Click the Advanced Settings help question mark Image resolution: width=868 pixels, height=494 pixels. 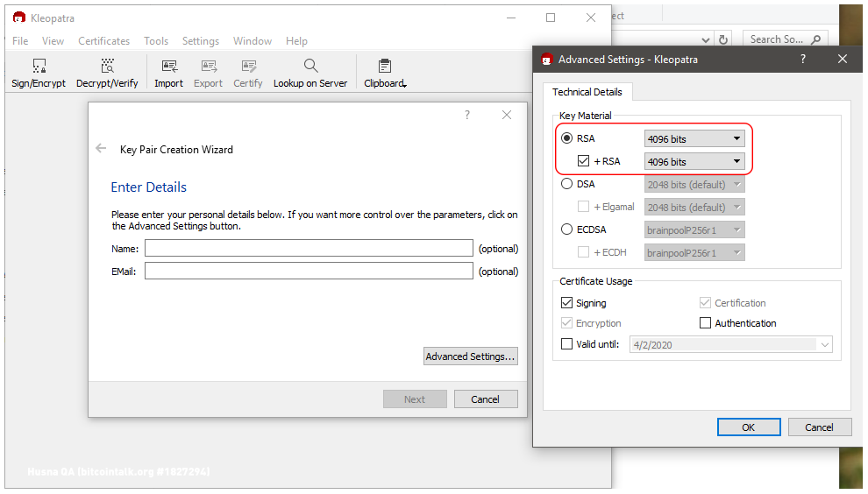click(802, 59)
